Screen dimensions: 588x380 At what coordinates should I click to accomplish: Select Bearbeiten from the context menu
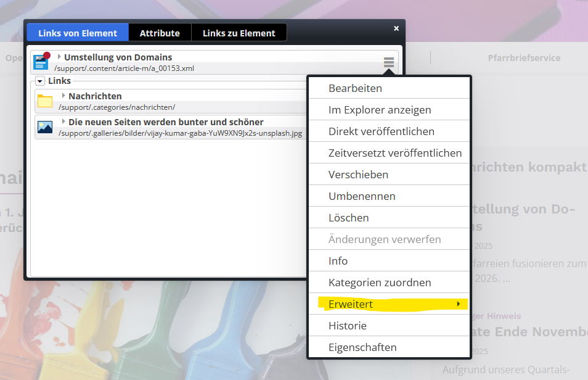(x=356, y=87)
